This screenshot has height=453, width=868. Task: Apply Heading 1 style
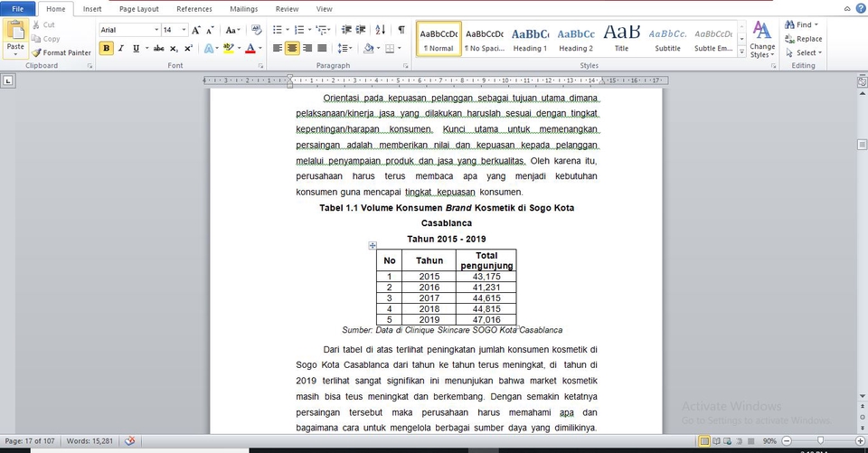click(x=530, y=39)
